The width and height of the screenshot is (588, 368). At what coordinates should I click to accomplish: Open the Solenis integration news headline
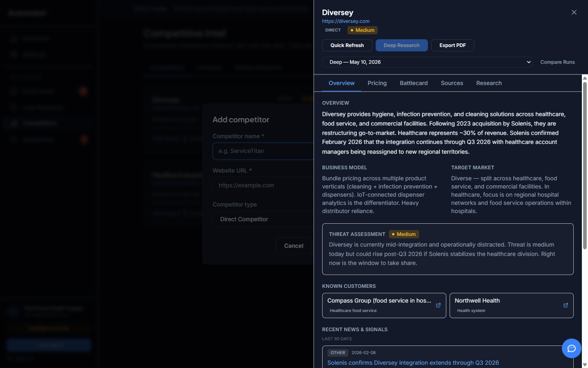[x=413, y=363]
